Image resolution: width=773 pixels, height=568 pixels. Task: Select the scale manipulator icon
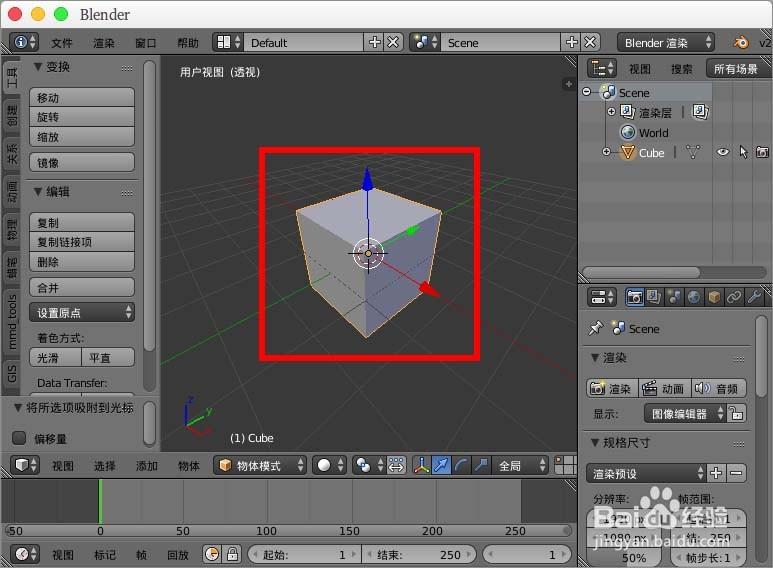(481, 465)
